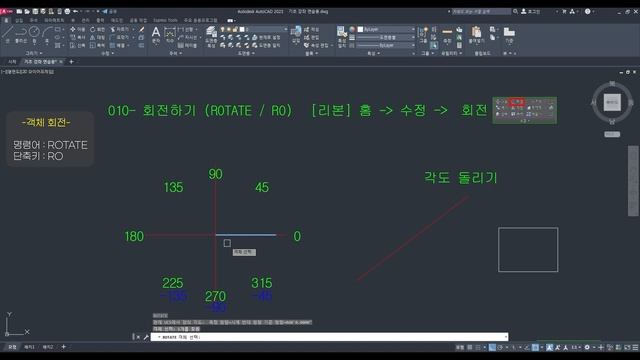
Task: Click the Stretch (신축) tool
Action: (x=78, y=45)
